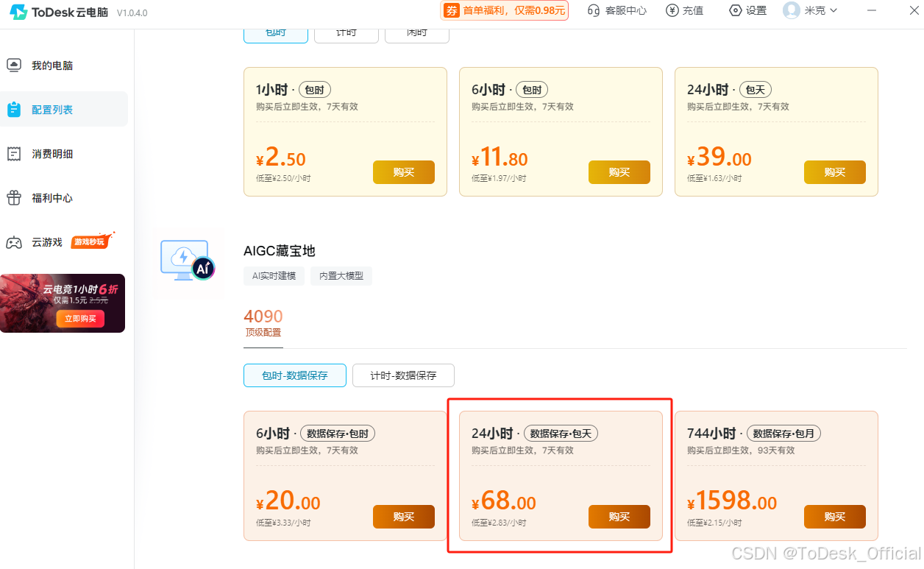Click the 包时 tag on 1小时 card

point(314,90)
